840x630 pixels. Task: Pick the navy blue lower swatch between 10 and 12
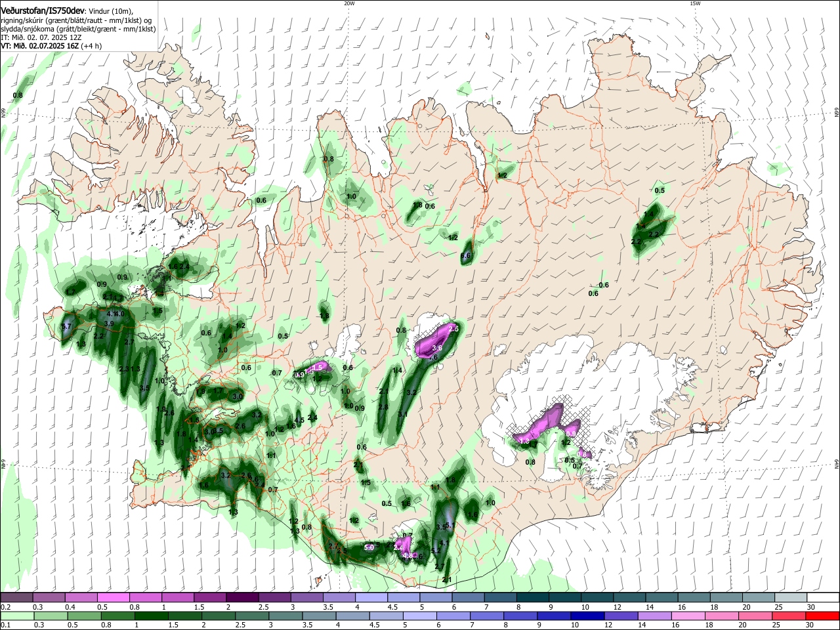click(x=588, y=616)
